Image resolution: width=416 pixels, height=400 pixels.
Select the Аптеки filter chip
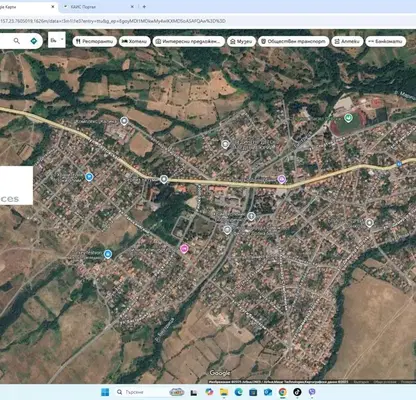click(347, 41)
